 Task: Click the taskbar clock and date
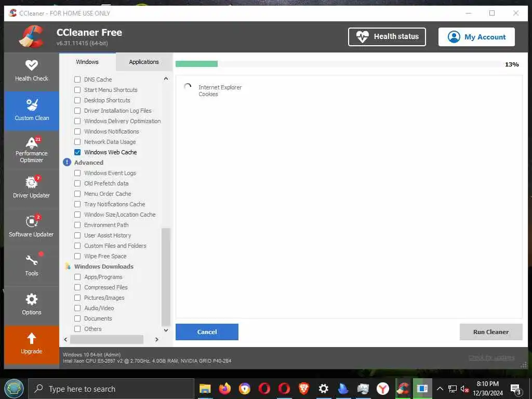(x=487, y=389)
